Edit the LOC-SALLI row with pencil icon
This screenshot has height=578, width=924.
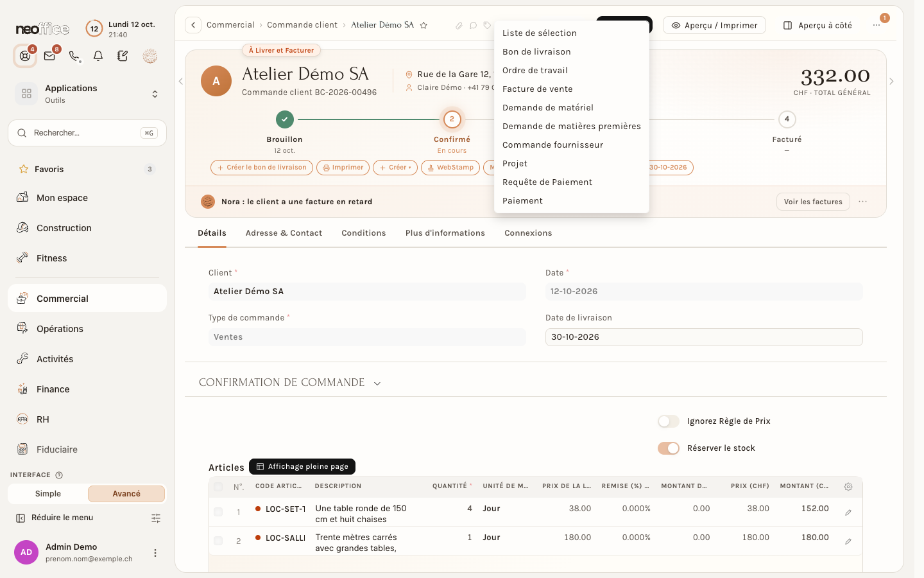pos(848,541)
